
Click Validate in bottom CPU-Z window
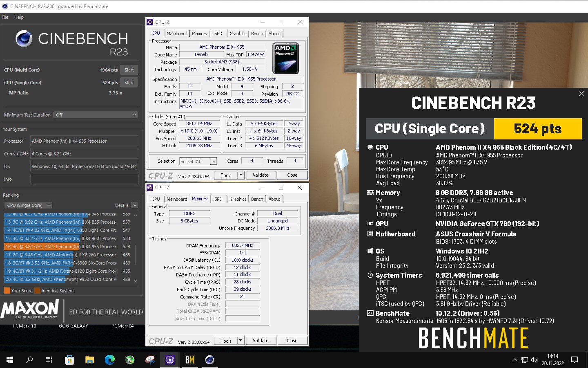[261, 341]
